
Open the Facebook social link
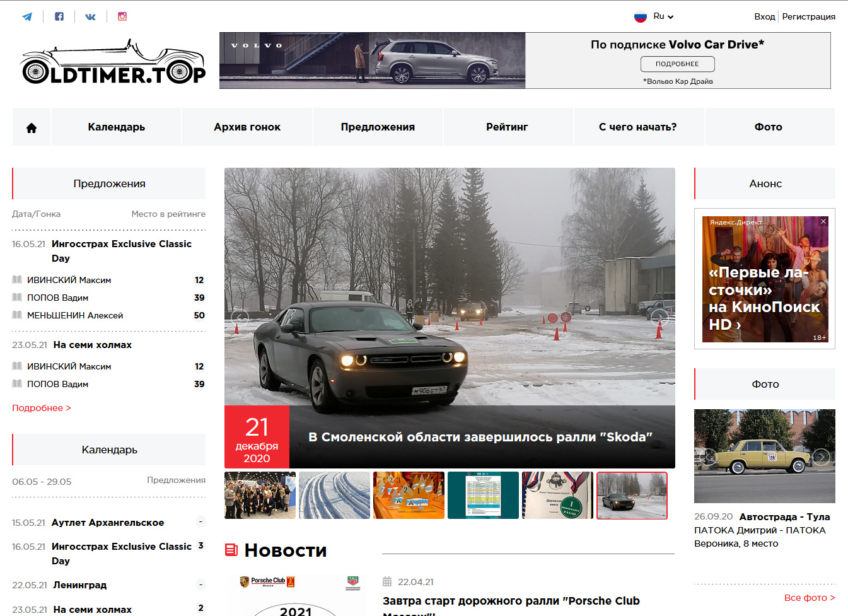[59, 16]
